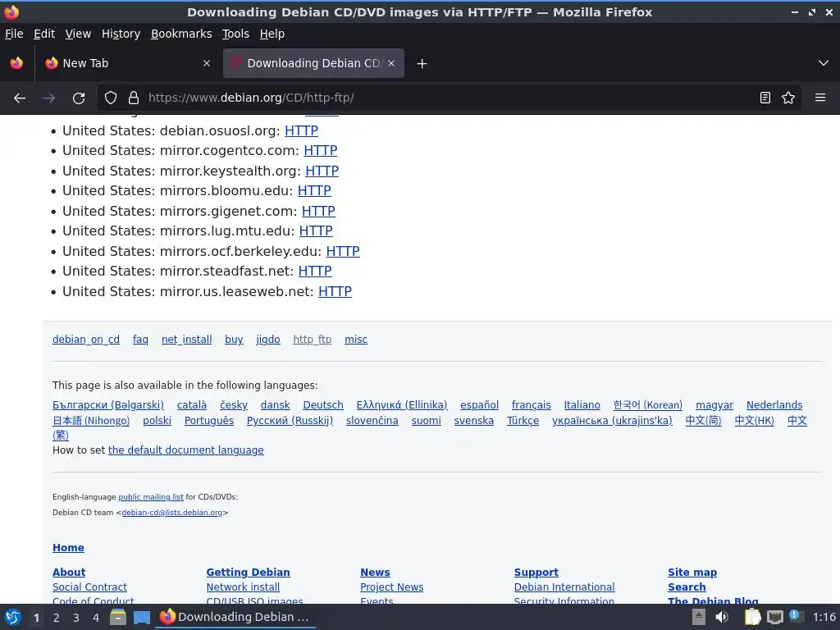Switch page language to Deutsch
Image resolution: width=840 pixels, height=630 pixels.
323,405
